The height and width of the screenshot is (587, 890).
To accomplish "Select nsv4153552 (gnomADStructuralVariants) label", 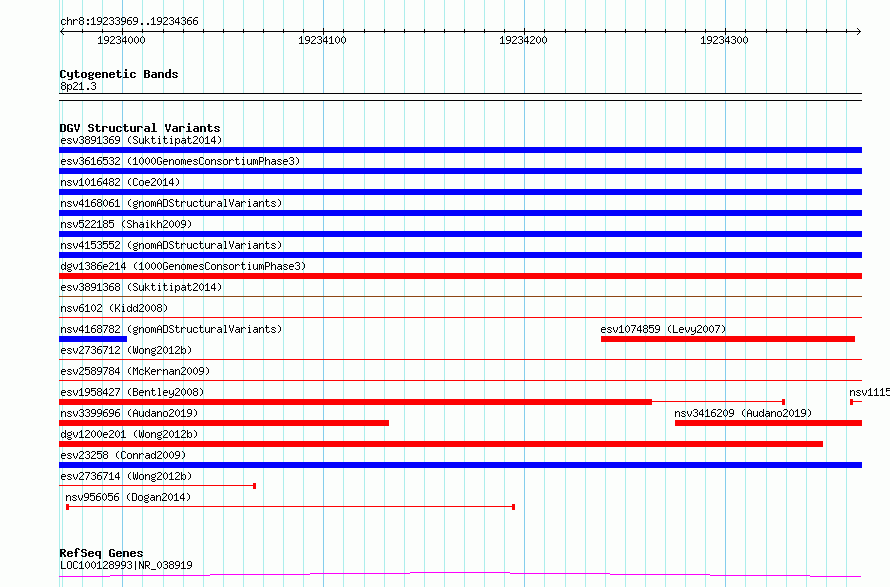I will point(171,245).
